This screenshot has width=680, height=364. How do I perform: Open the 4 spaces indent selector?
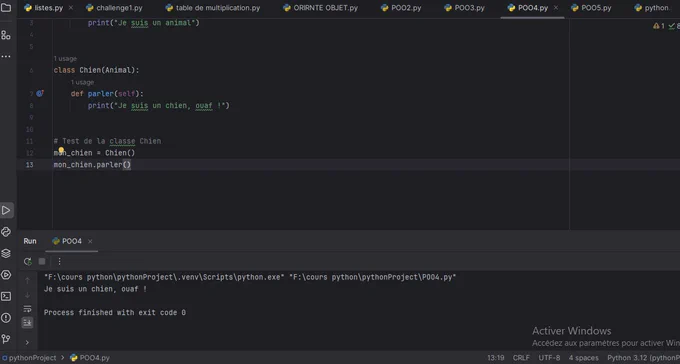[583, 358]
